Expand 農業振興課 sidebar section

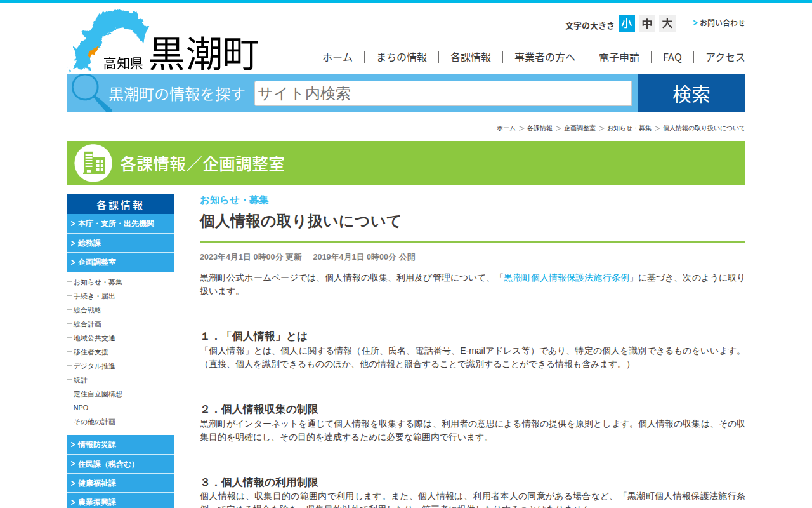(121, 500)
